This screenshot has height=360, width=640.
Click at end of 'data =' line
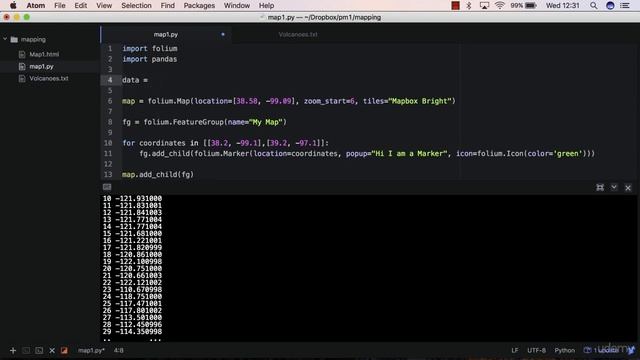pyautogui.click(x=149, y=80)
